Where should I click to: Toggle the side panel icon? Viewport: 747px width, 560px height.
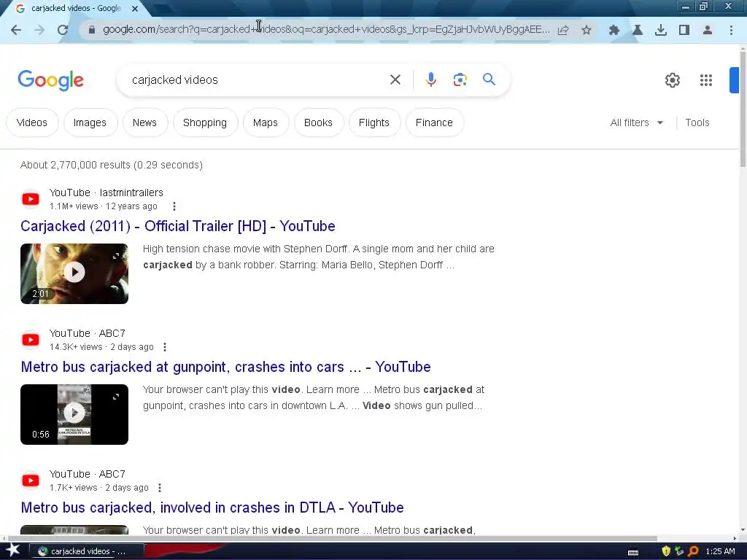[x=684, y=30]
